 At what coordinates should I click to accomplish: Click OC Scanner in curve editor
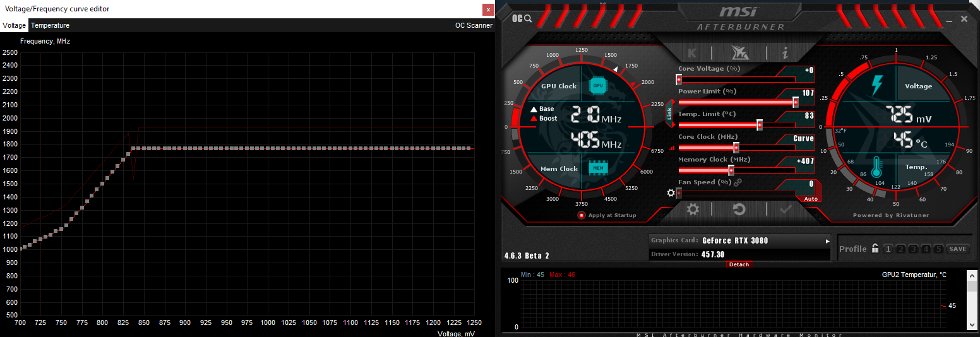pos(474,25)
